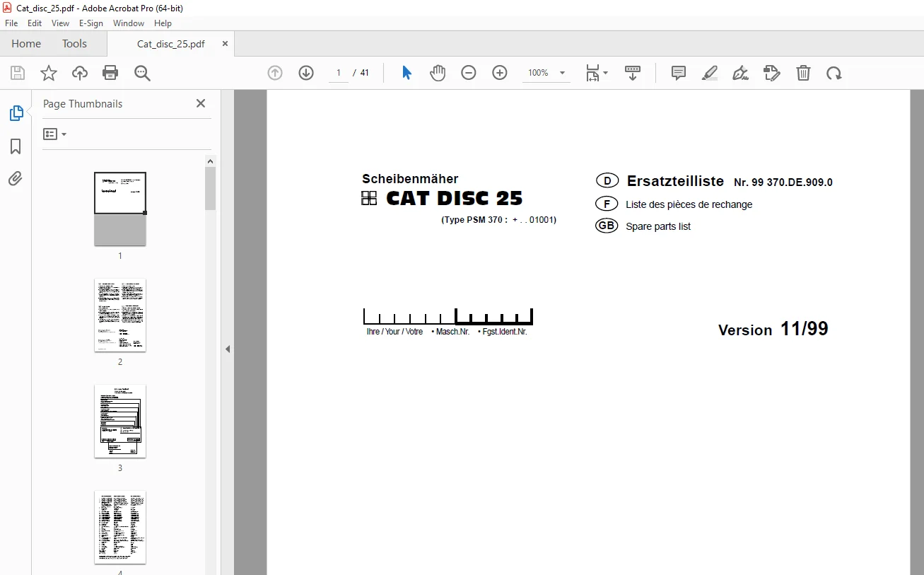924x575 pixels.
Task: Close the Page Thumbnails panel
Action: (x=201, y=103)
